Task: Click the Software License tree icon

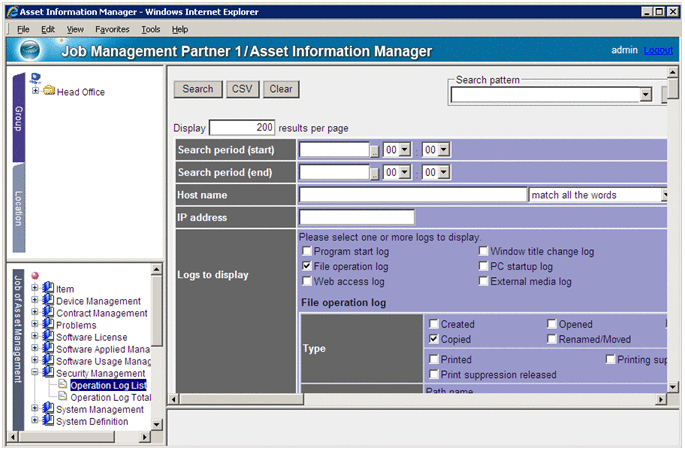Action: 48,337
